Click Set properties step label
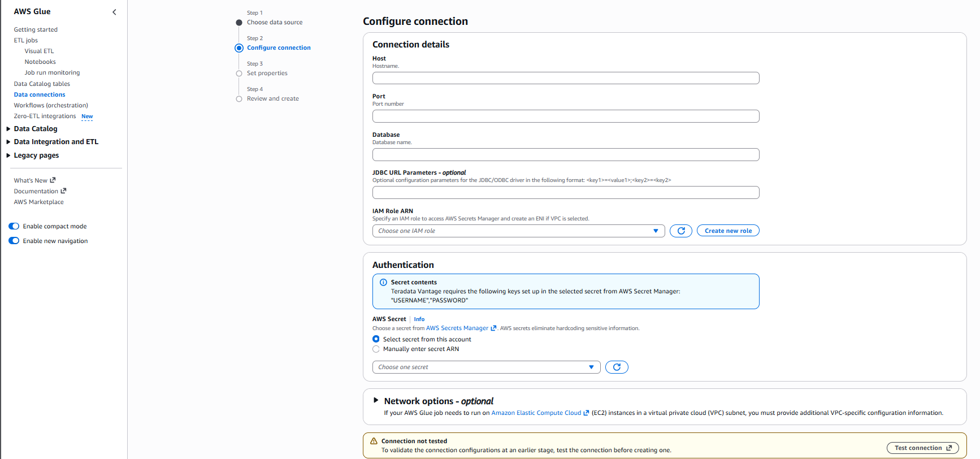This screenshot has height=459, width=980. click(267, 73)
